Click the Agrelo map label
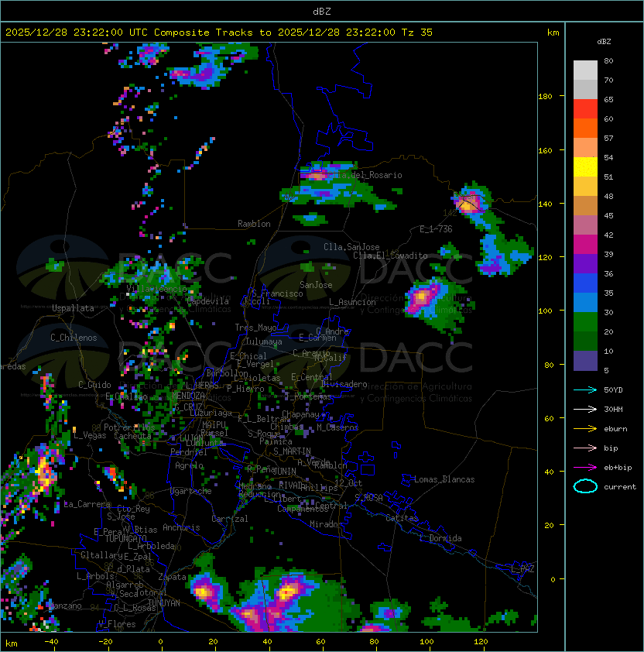The width and height of the screenshot is (644, 652). tap(189, 465)
